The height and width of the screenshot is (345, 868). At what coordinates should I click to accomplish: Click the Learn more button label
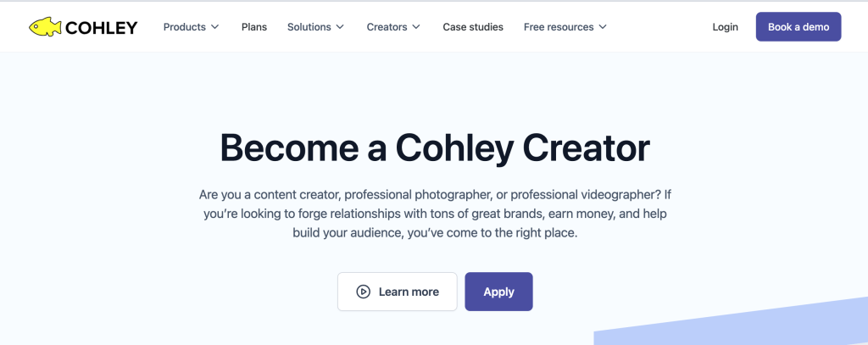409,292
